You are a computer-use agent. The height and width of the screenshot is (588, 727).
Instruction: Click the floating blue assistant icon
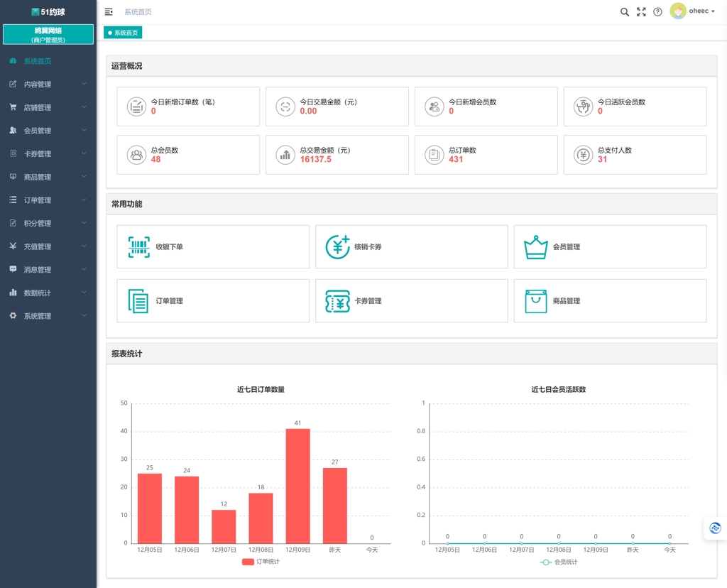[x=716, y=528]
